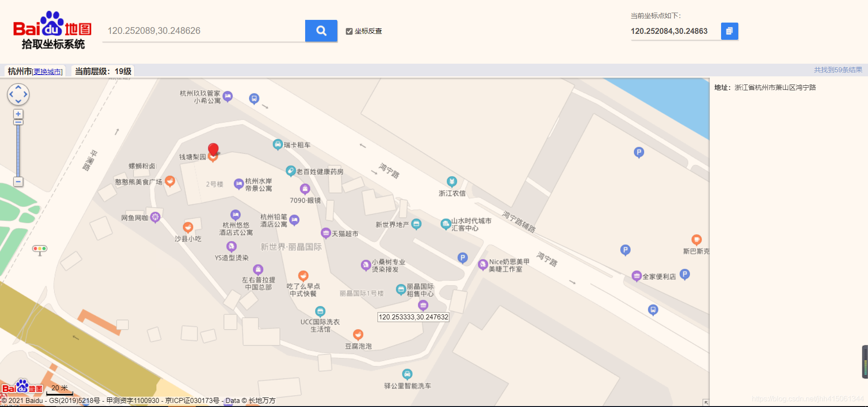
Task: Click the map corner collapse arrow
Action: click(706, 402)
